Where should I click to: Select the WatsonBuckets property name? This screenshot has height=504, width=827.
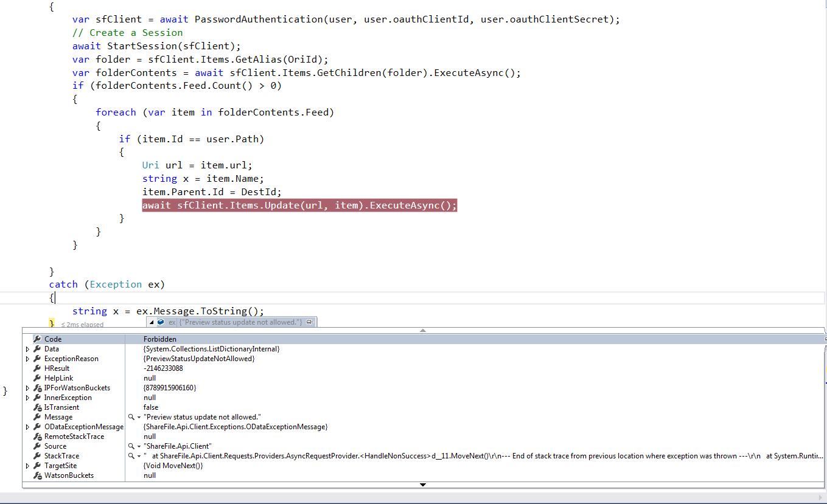[x=69, y=475]
